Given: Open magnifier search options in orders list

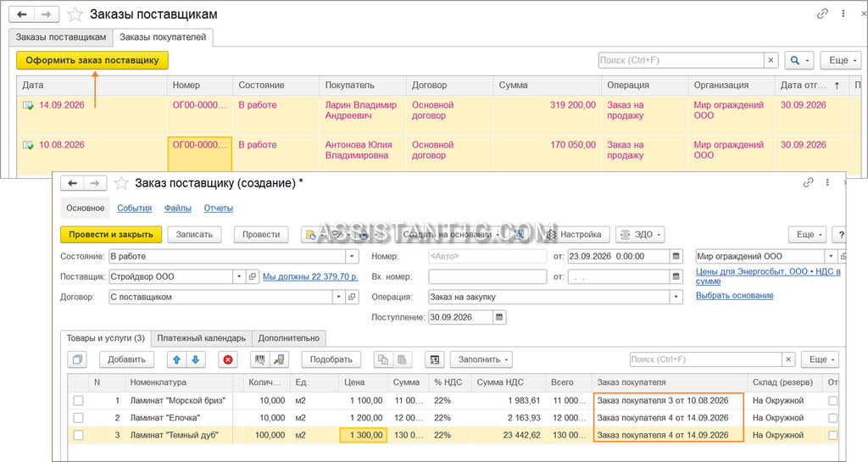Looking at the screenshot, I should tap(798, 60).
